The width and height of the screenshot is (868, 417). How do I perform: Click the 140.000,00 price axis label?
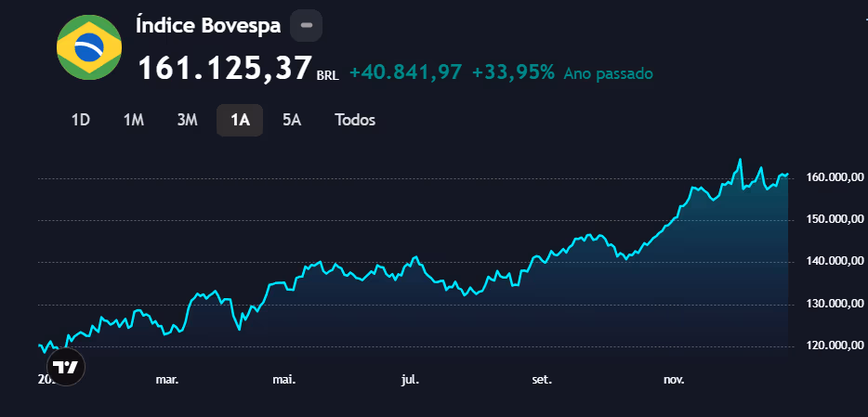(x=827, y=262)
